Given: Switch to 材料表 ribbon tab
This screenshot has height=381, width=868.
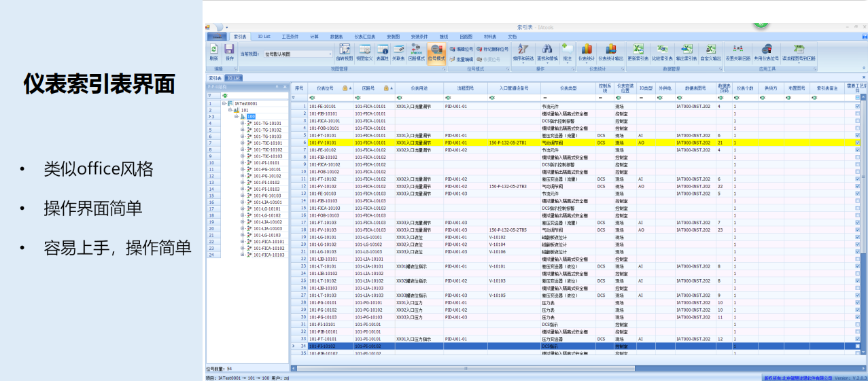Looking at the screenshot, I should (490, 35).
